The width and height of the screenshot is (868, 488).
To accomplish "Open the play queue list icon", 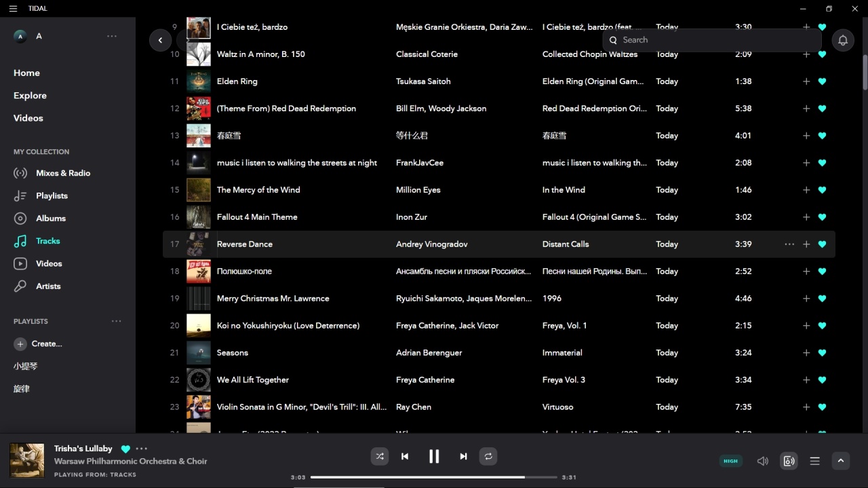I will pos(814,461).
